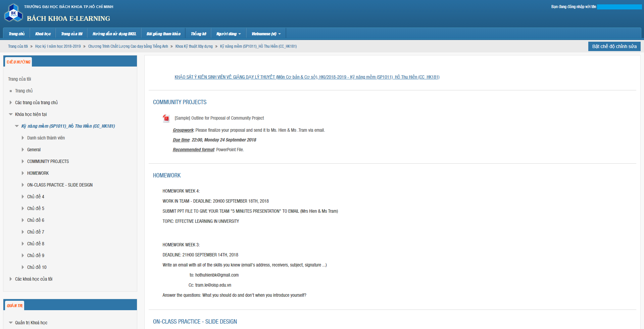Image resolution: width=644 pixels, height=329 pixels.
Task: Open the Vietnamese (vi) language dropdown
Action: tap(266, 34)
